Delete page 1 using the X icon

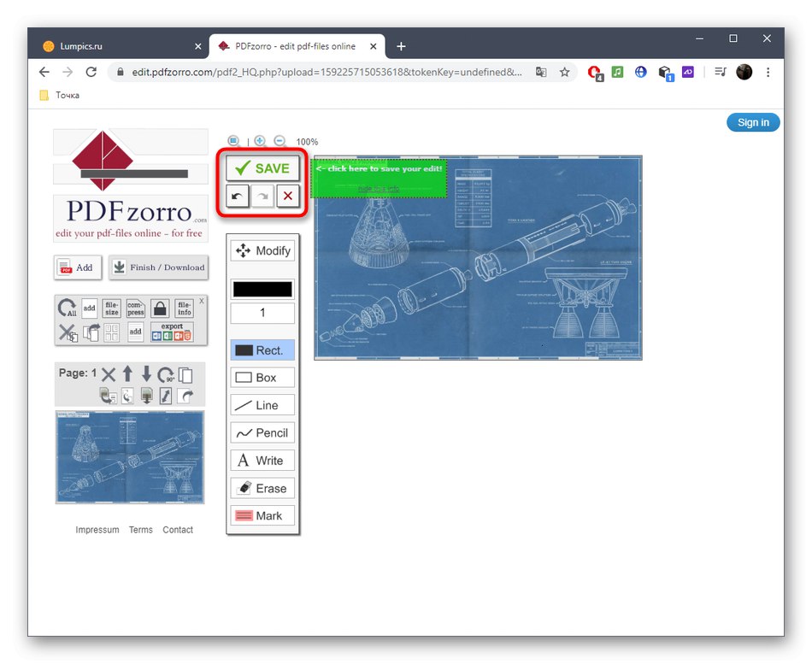[108, 373]
